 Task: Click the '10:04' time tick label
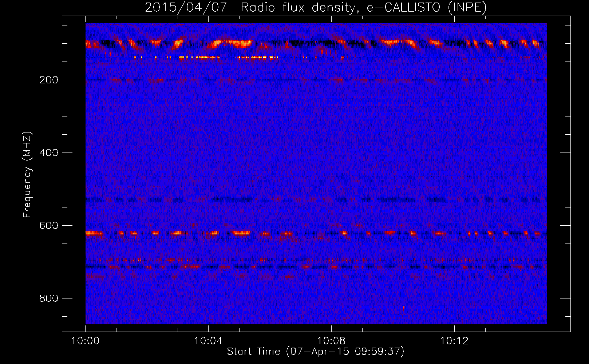pyautogui.click(x=208, y=341)
